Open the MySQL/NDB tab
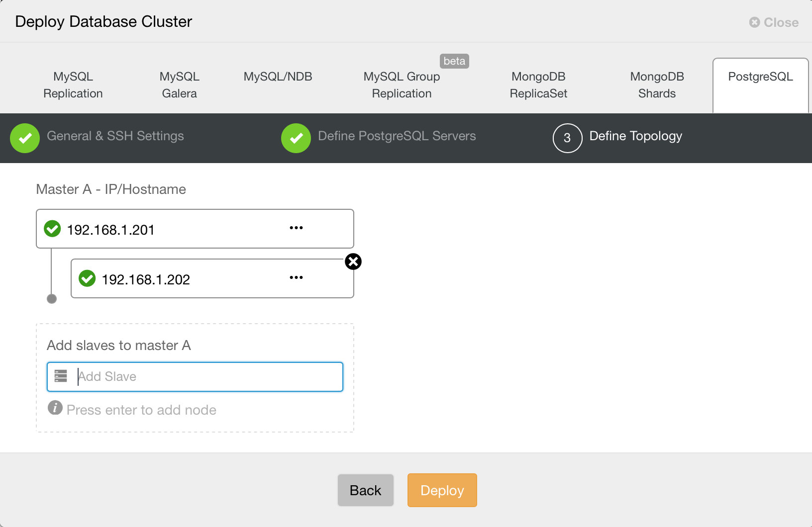812x527 pixels. coord(278,77)
